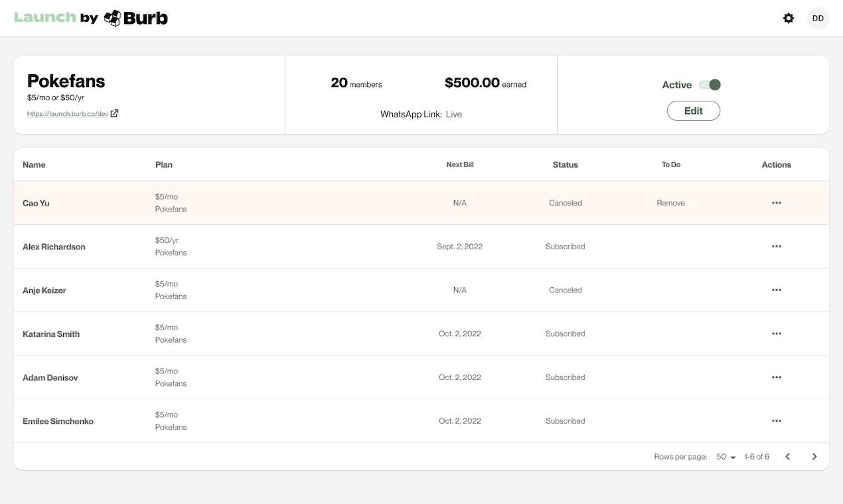843x504 pixels.
Task: Click the Edit button
Action: (x=694, y=111)
